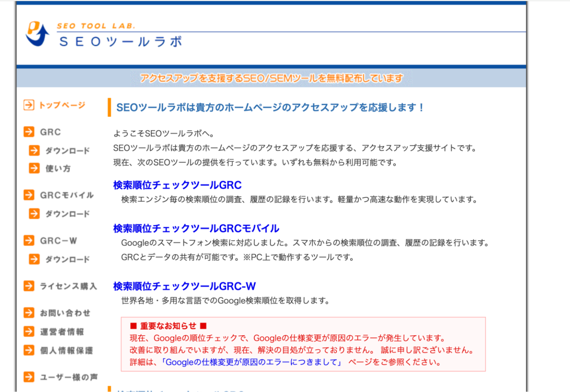Click arrow icon beside ダウンロード under GRC
The height and width of the screenshot is (392, 570).
coord(34,150)
